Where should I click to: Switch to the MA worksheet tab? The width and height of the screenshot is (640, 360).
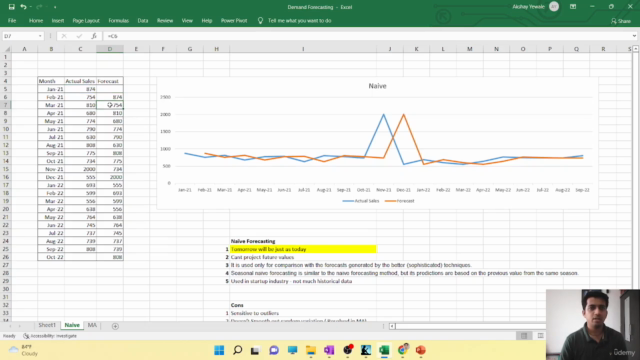92,325
